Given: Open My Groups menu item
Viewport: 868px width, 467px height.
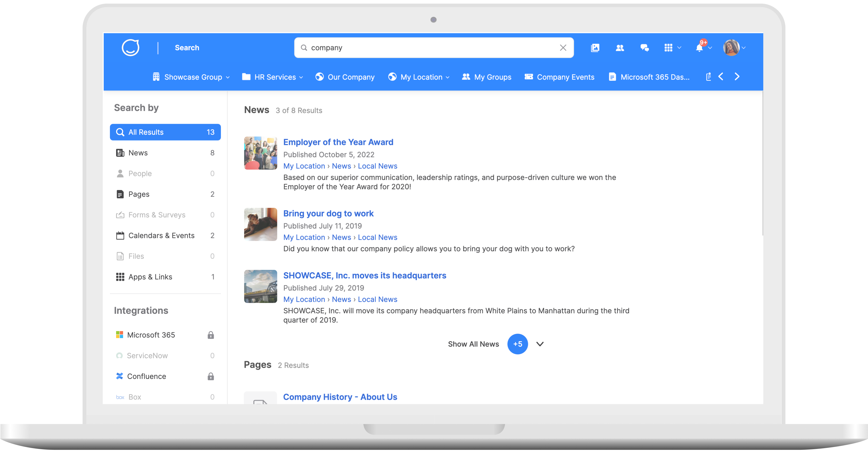Looking at the screenshot, I should [486, 77].
